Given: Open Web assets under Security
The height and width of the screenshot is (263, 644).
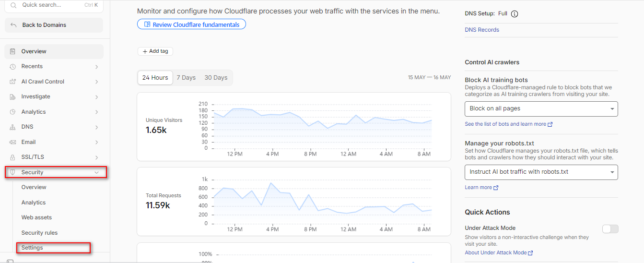Looking at the screenshot, I should coord(36,217).
